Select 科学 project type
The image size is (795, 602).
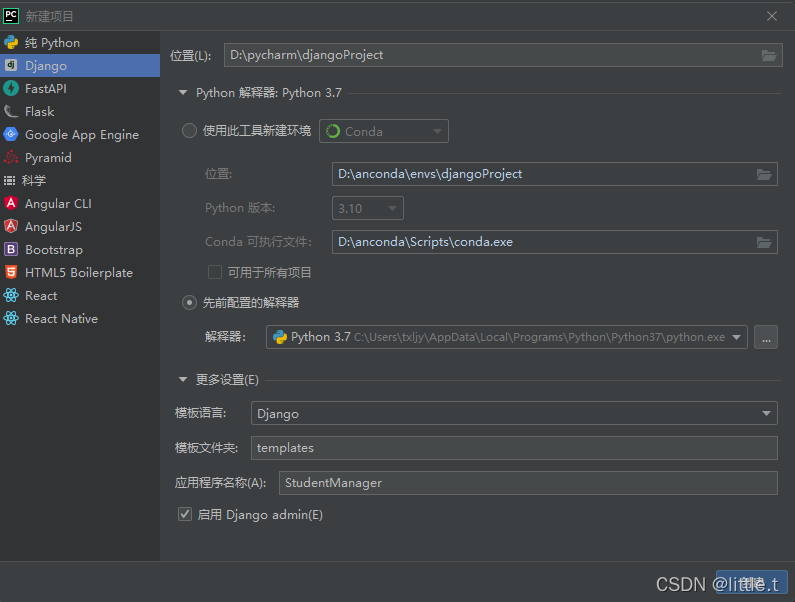pos(80,181)
